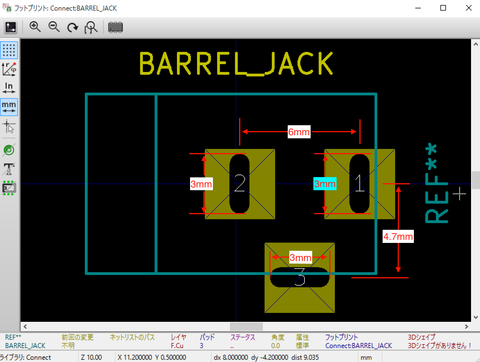Click the dx 8.000000 dy -4.200000 readout

pos(266,357)
